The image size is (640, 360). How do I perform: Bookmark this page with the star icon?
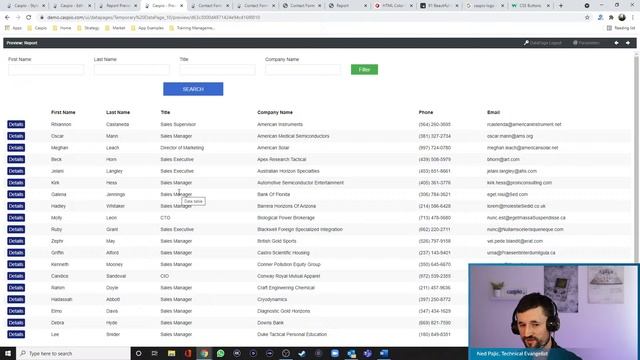pos(587,18)
